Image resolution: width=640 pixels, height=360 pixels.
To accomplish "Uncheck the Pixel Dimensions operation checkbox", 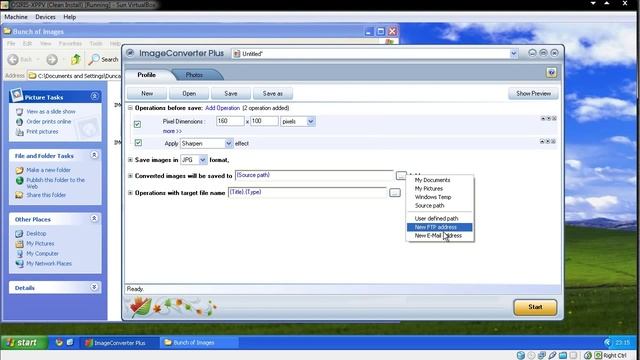I will 138,124.
